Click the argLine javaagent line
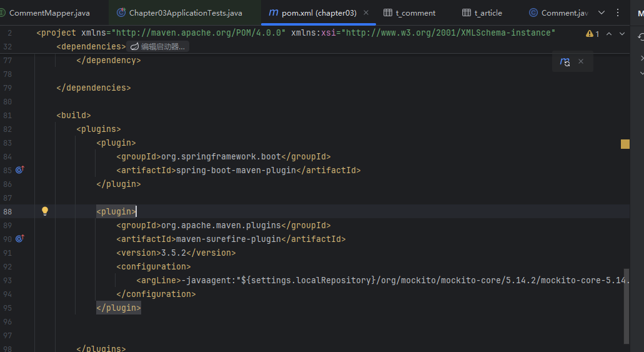Screen dimensions: 644x352 pyautogui.click(x=382, y=281)
